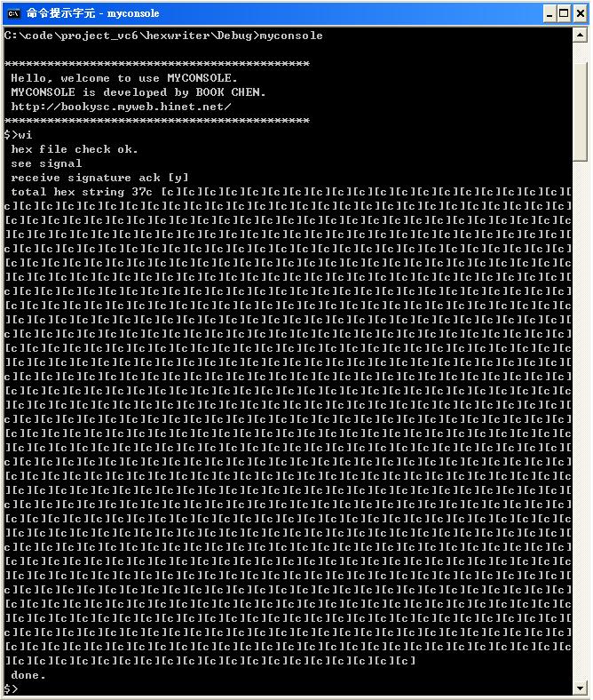Minimize the myconsole window
Viewport: 593px width, 700px height.
click(x=550, y=14)
